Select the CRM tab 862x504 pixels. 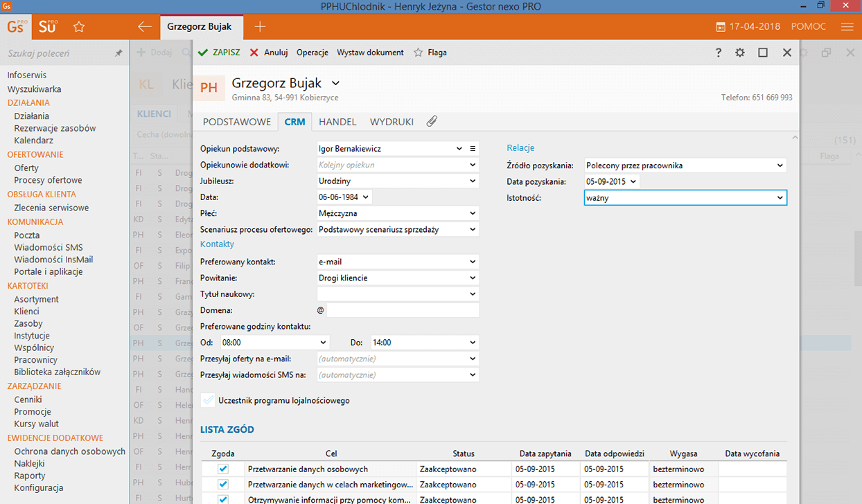pos(294,122)
